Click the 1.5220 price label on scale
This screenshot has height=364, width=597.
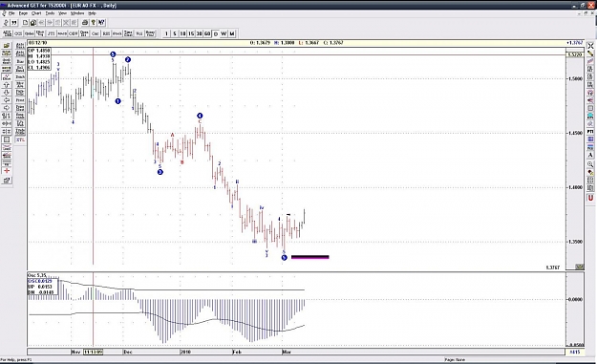click(x=574, y=54)
